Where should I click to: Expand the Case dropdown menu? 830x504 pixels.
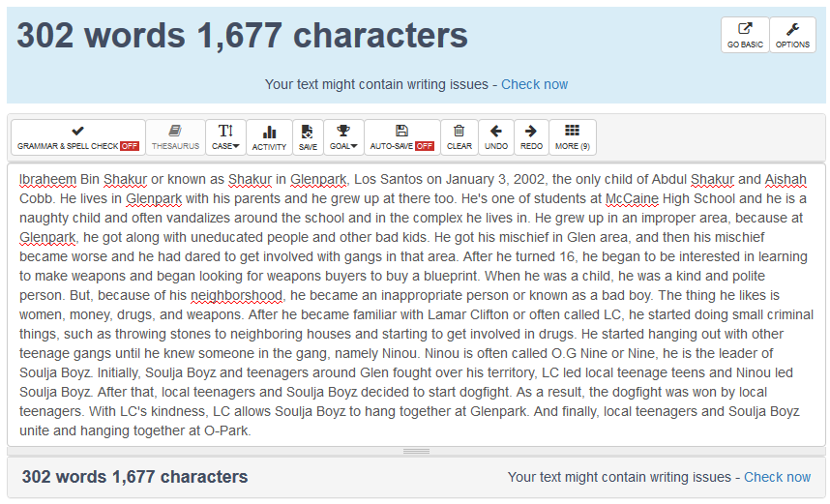tap(225, 137)
